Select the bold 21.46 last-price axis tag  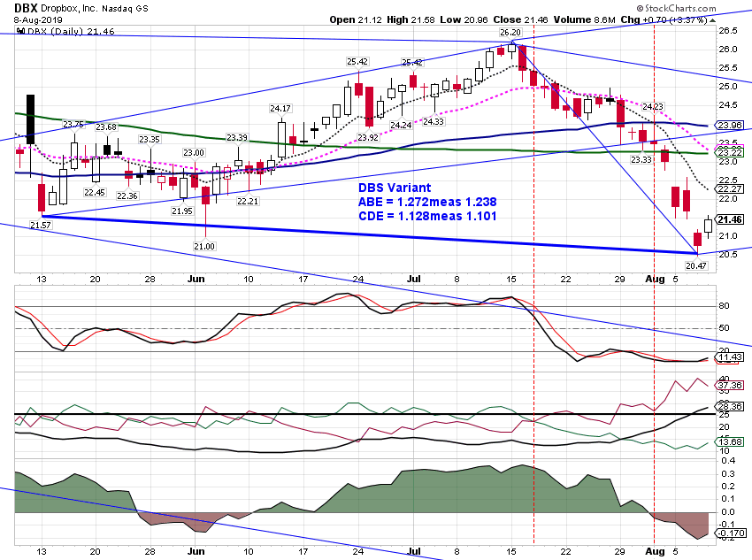[x=730, y=219]
